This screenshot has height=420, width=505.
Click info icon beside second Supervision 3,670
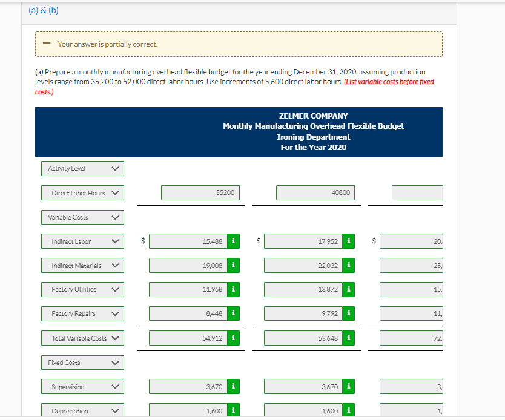point(349,387)
